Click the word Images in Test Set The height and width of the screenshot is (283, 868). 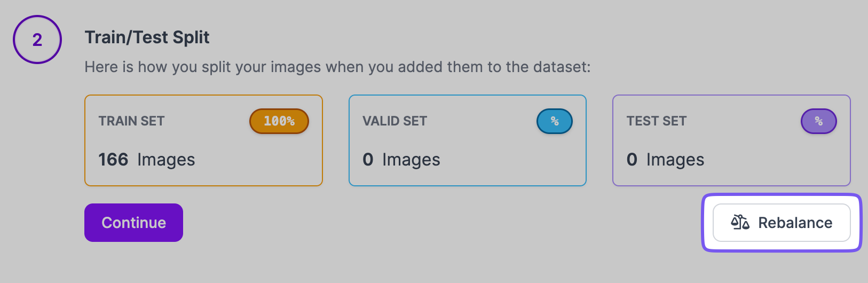675,160
